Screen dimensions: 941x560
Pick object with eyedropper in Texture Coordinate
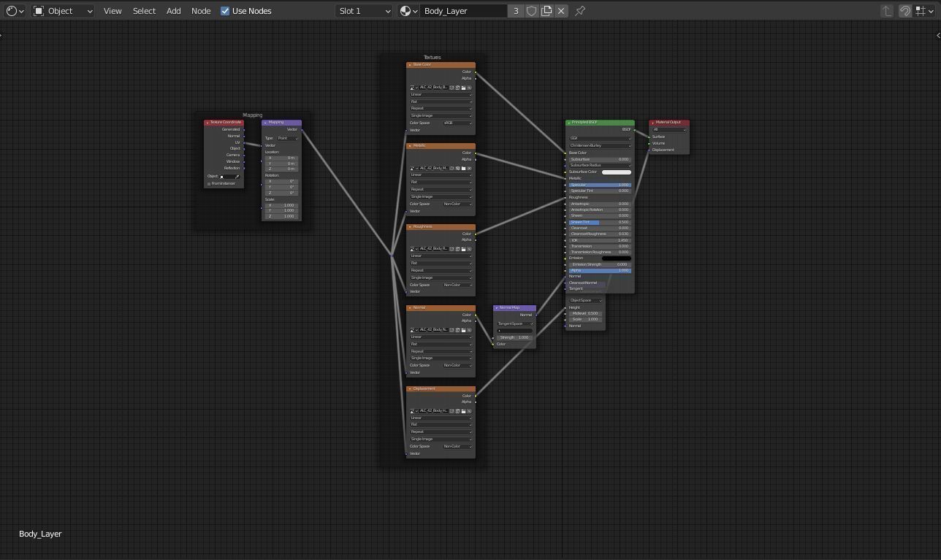click(237, 177)
